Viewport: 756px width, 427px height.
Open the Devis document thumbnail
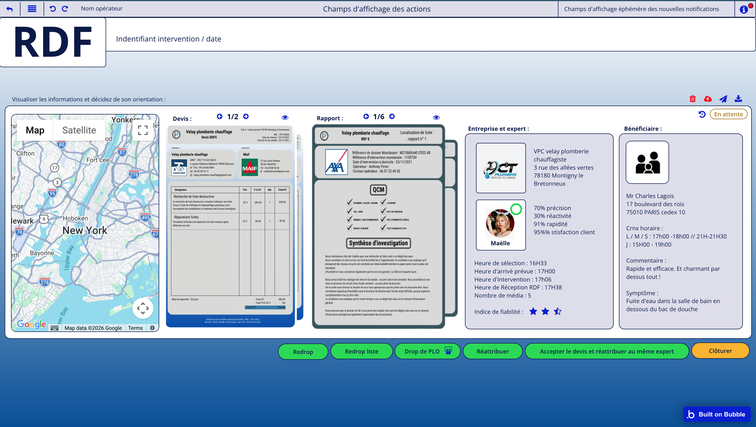230,227
